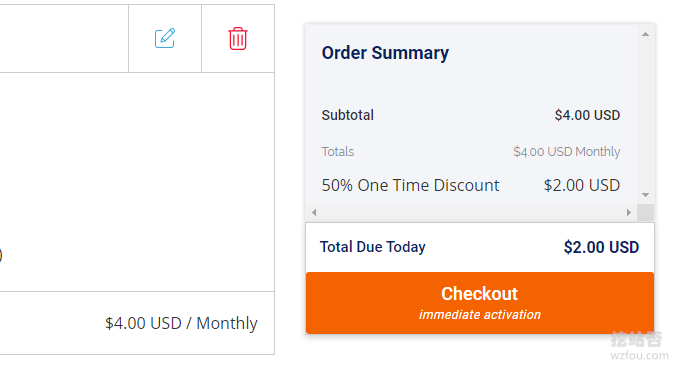Click the order summary scroll down arrow
The height and width of the screenshot is (366, 680).
[645, 195]
